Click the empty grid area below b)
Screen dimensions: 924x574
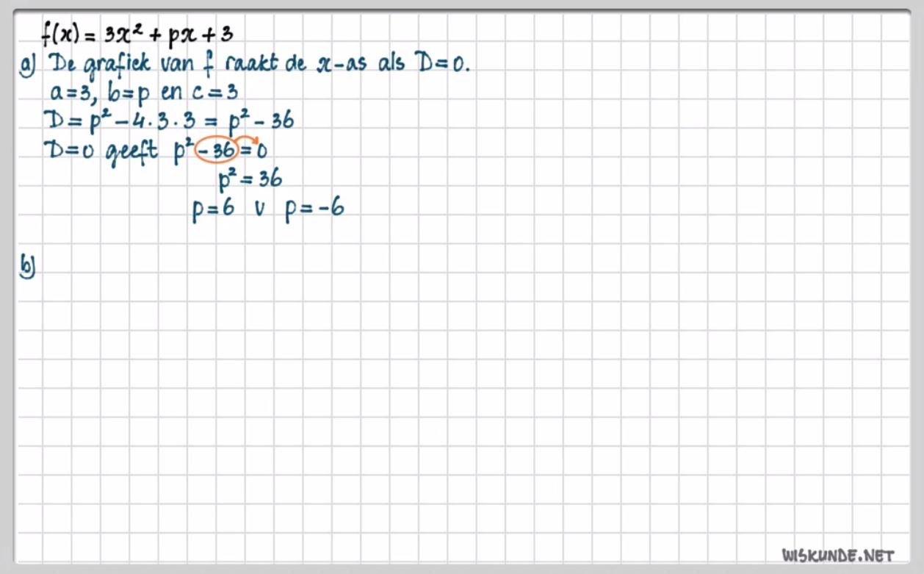[x=294, y=367]
